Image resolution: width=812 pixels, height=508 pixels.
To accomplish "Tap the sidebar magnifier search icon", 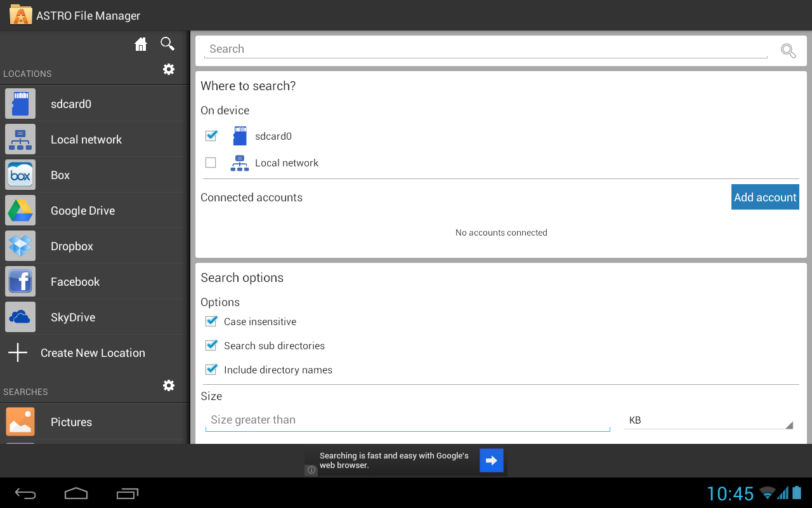I will click(167, 44).
